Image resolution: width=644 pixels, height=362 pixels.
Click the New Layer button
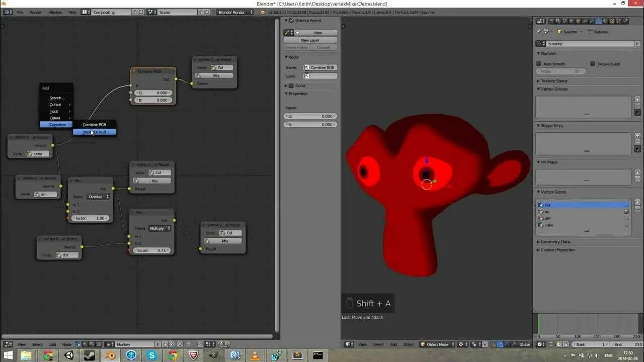(310, 40)
